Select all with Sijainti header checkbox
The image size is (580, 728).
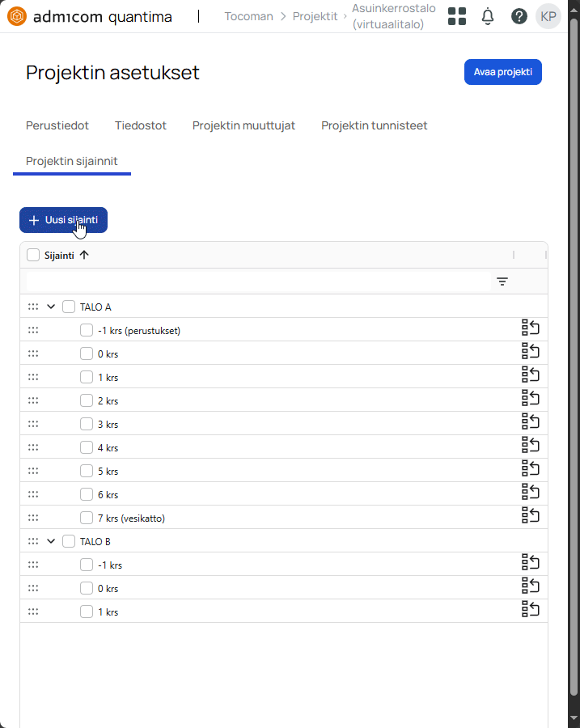(33, 255)
